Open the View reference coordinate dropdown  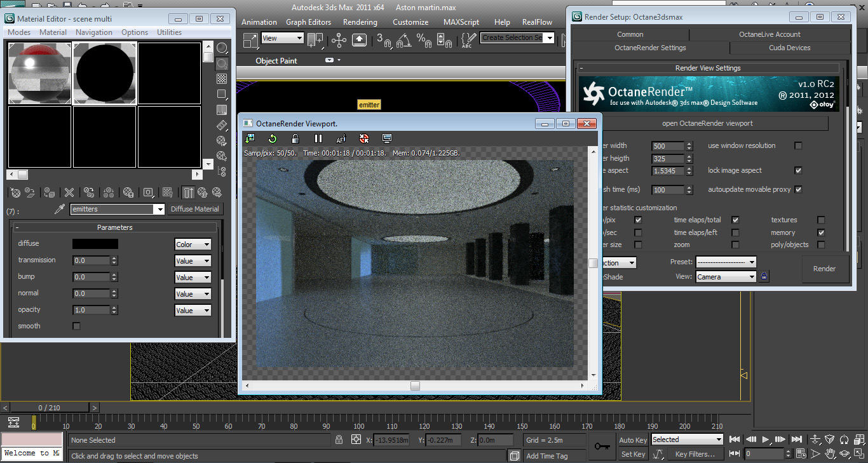[283, 38]
